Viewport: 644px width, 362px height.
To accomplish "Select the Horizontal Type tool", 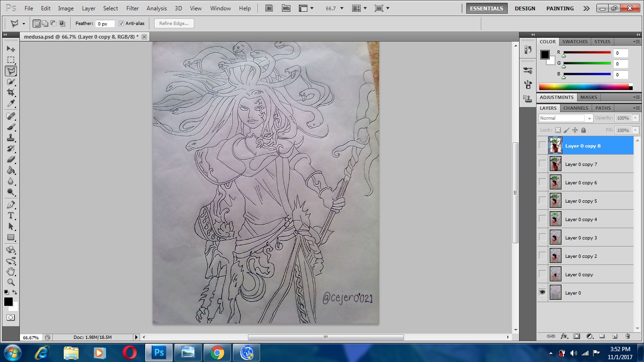I will point(11,215).
